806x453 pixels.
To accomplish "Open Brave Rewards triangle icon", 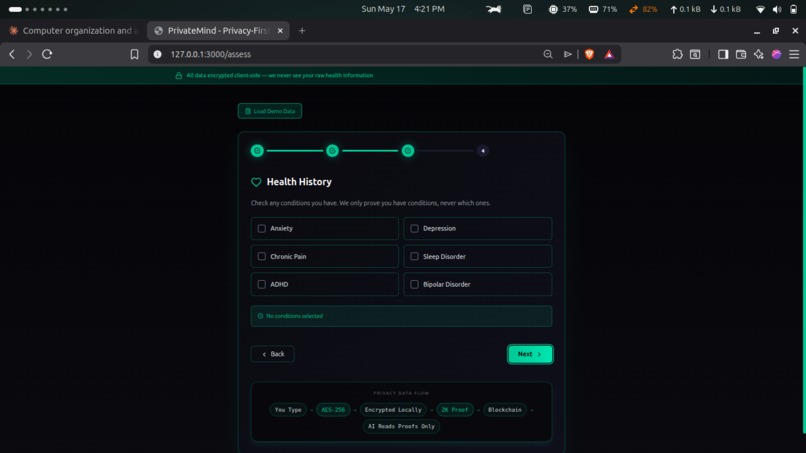I will click(x=609, y=54).
